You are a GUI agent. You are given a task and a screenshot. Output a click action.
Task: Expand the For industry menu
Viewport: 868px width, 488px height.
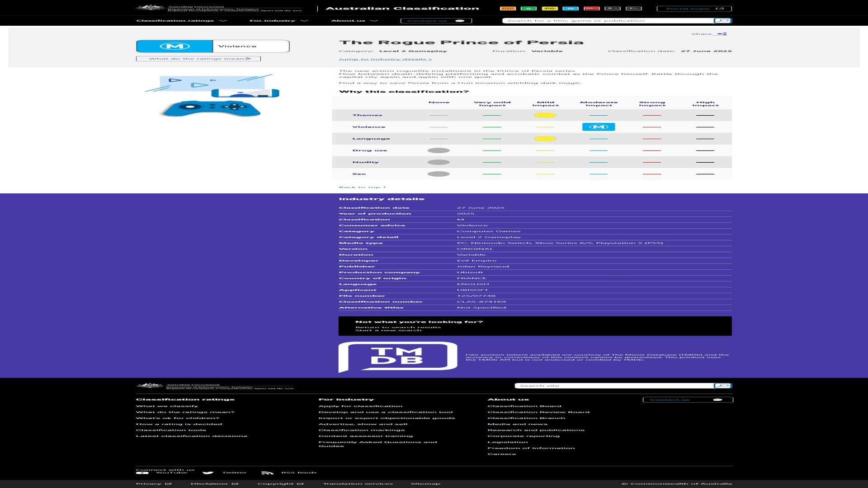click(x=278, y=21)
